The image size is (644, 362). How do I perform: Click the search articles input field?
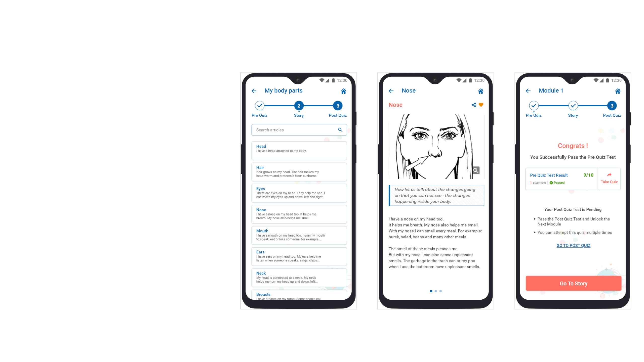pos(299,129)
